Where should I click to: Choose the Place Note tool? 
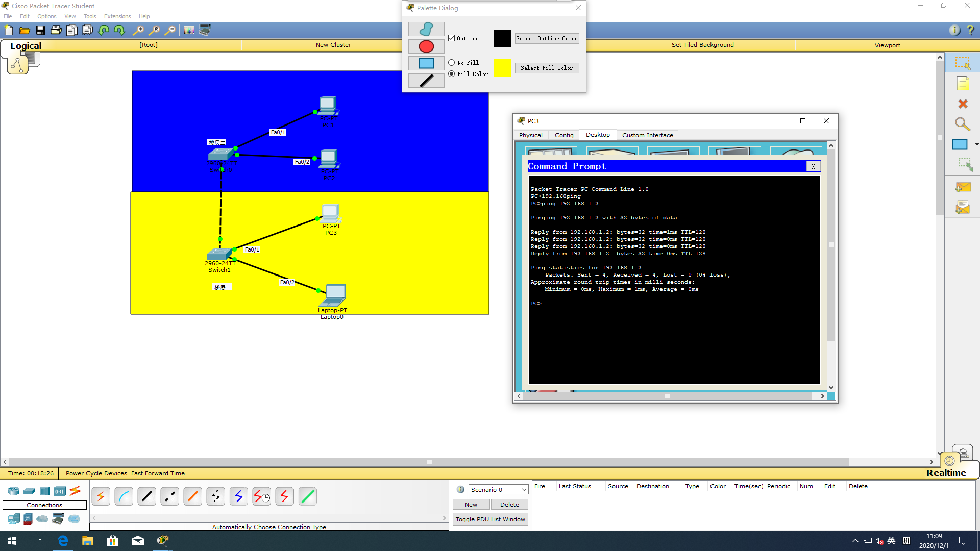pyautogui.click(x=963, y=84)
